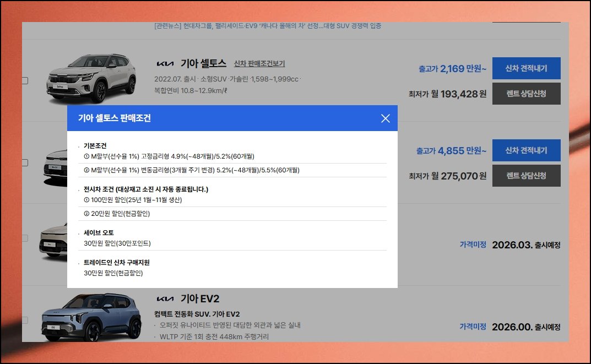
Task: Select the 20만원 할인(현금할인) line
Action: tap(117, 214)
